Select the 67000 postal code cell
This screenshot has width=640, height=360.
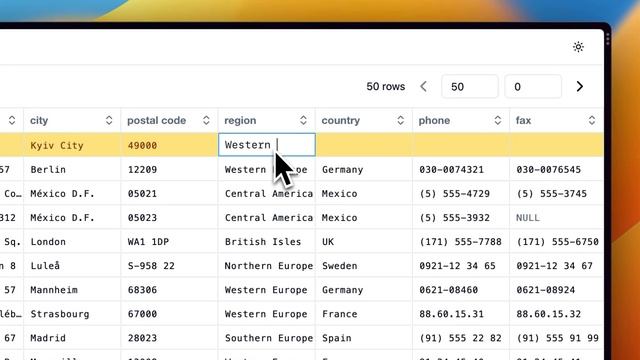coord(169,314)
